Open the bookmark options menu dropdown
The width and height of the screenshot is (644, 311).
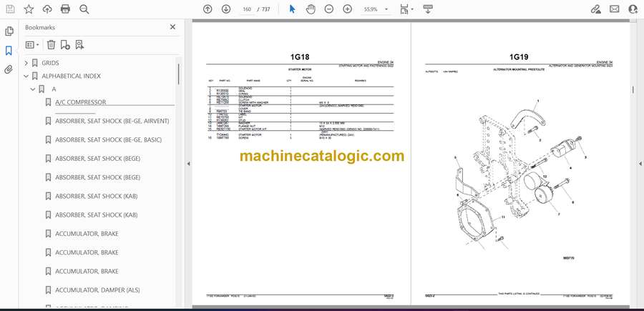[x=33, y=44]
